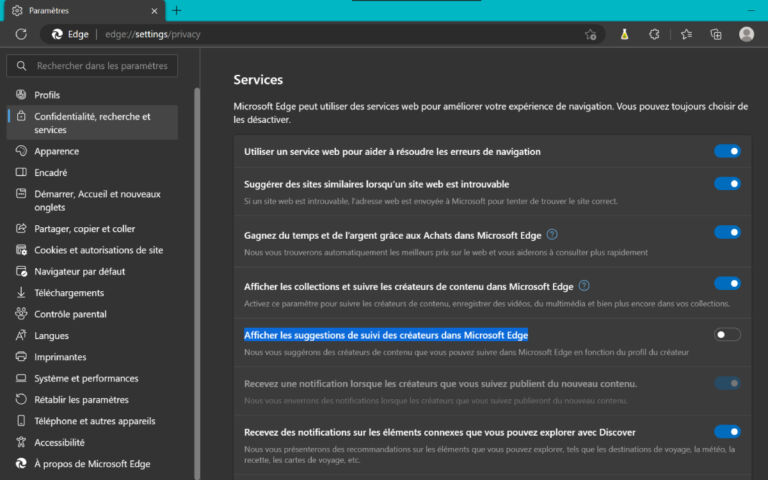Click the address bar URL edge://settings/privacy
The image size is (768, 480).
pyautogui.click(x=153, y=34)
